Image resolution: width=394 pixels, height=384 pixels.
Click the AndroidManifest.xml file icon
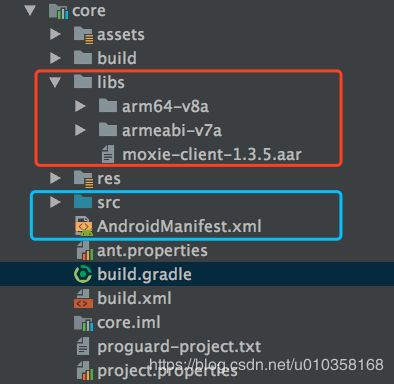click(x=83, y=226)
